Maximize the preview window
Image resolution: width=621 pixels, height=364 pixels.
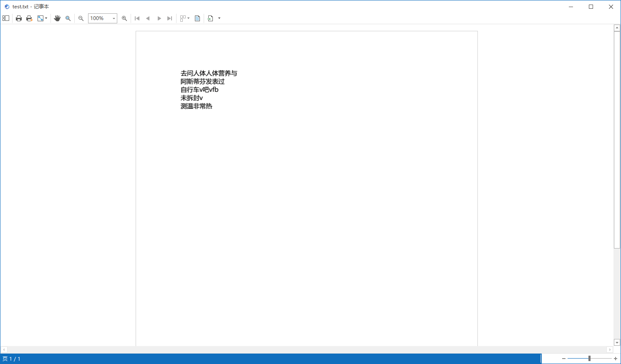point(591,7)
